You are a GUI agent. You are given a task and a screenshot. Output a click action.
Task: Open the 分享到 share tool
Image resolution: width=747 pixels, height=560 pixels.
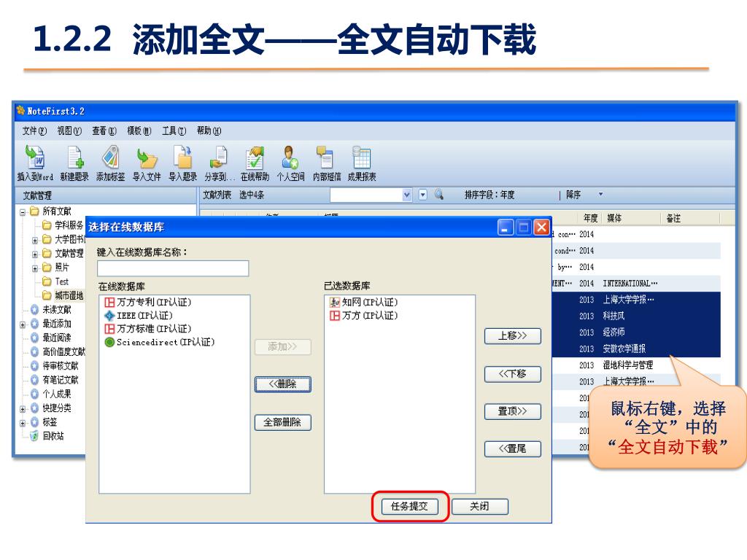tap(219, 163)
